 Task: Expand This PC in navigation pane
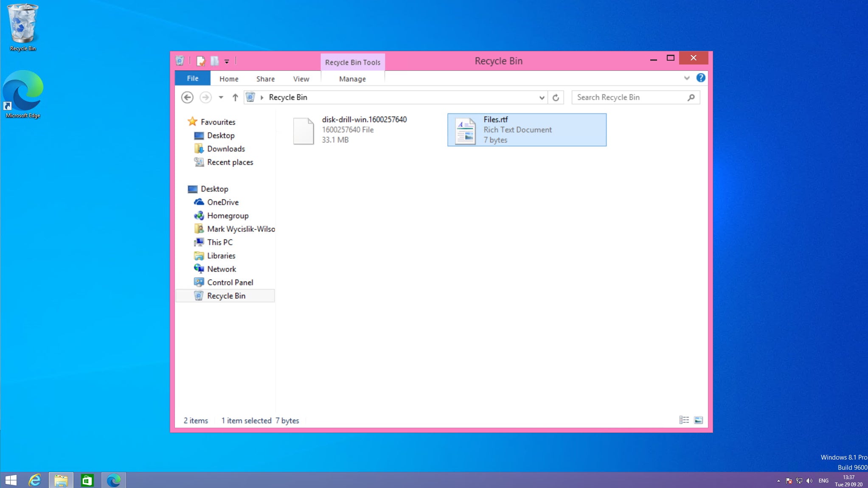coord(190,242)
